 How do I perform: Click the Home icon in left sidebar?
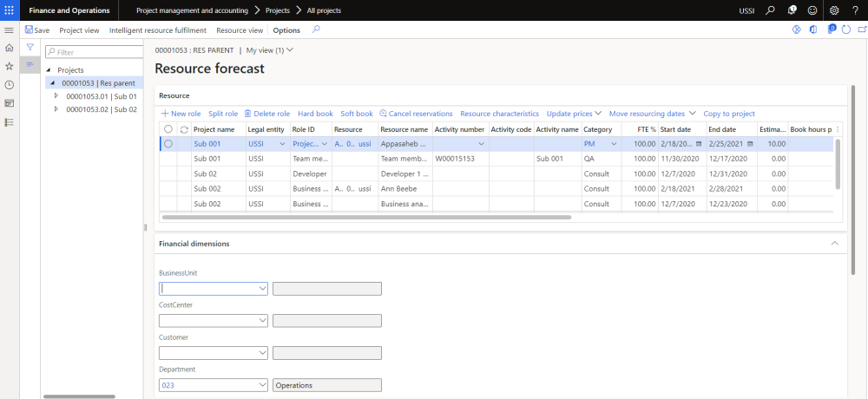pos(10,48)
